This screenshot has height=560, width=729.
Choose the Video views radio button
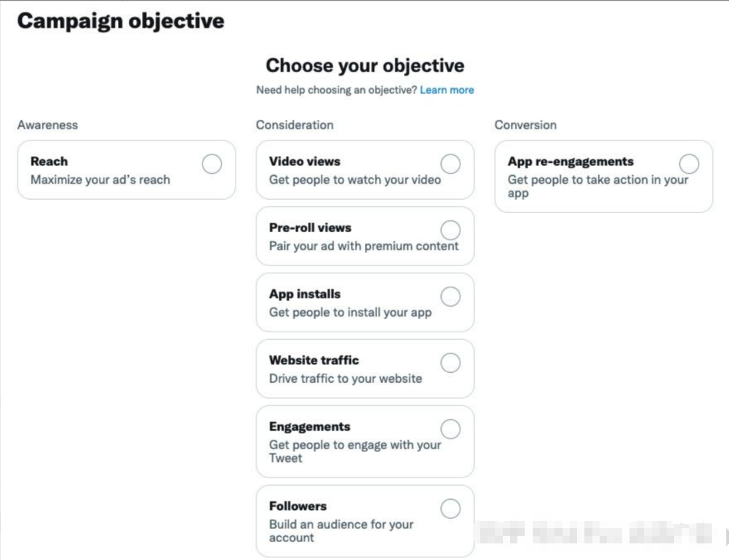click(x=450, y=164)
